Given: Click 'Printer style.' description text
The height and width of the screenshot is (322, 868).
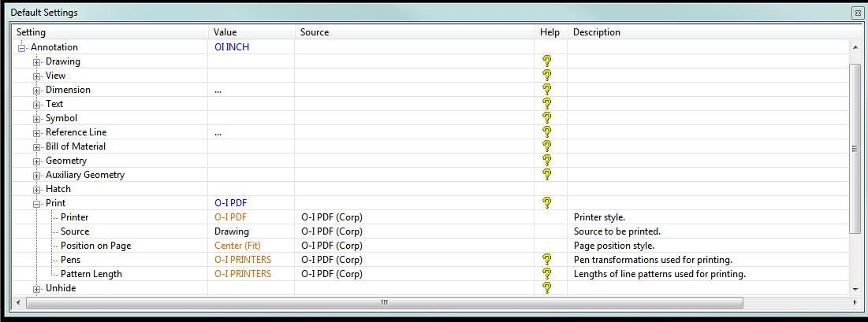Looking at the screenshot, I should (x=599, y=217).
